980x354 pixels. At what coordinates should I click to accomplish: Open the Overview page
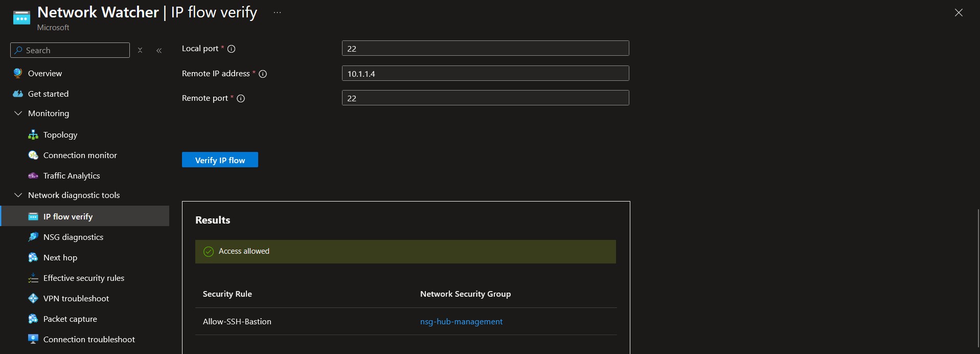(x=45, y=73)
